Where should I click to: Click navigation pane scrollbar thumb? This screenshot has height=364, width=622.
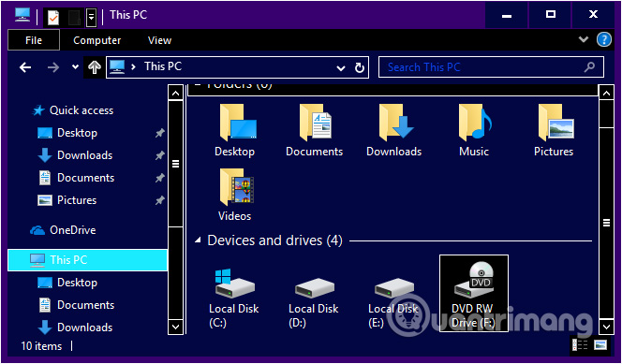point(175,164)
